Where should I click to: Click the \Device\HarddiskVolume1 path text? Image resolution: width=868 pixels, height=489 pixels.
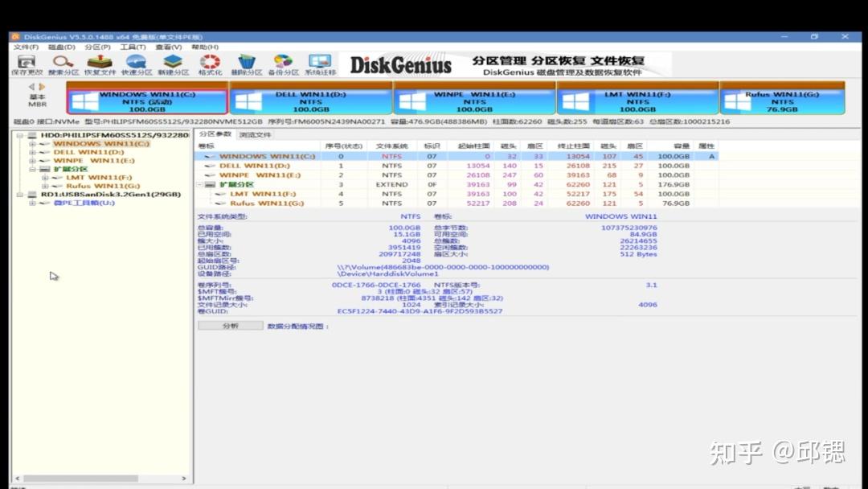[x=388, y=273]
